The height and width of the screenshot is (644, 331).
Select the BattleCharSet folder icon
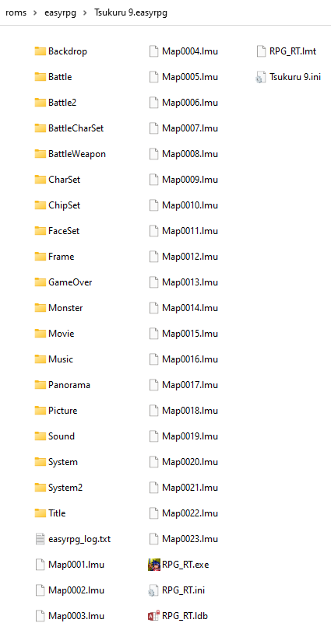click(40, 128)
